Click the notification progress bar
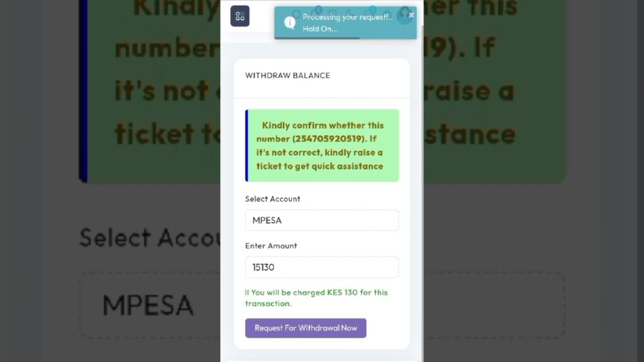The width and height of the screenshot is (644, 362). [317, 38]
